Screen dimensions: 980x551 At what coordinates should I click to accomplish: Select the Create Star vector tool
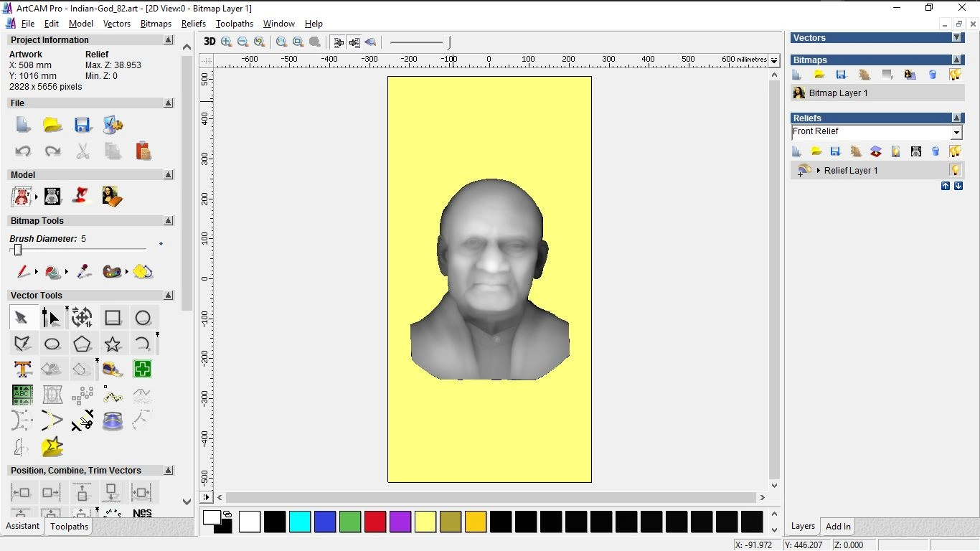coord(113,343)
